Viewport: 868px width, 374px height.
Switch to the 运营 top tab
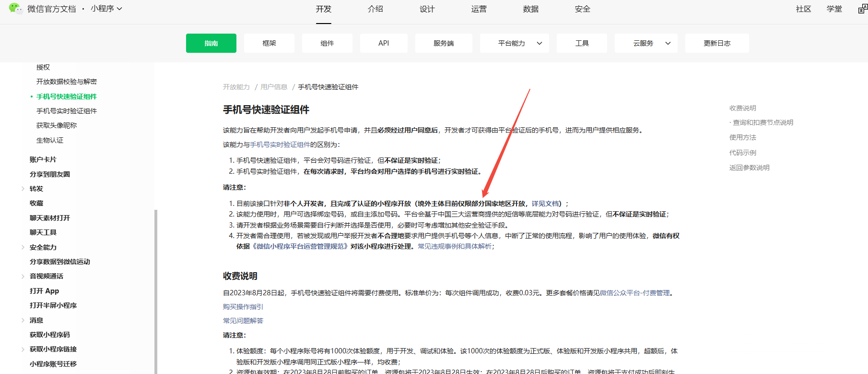479,9
